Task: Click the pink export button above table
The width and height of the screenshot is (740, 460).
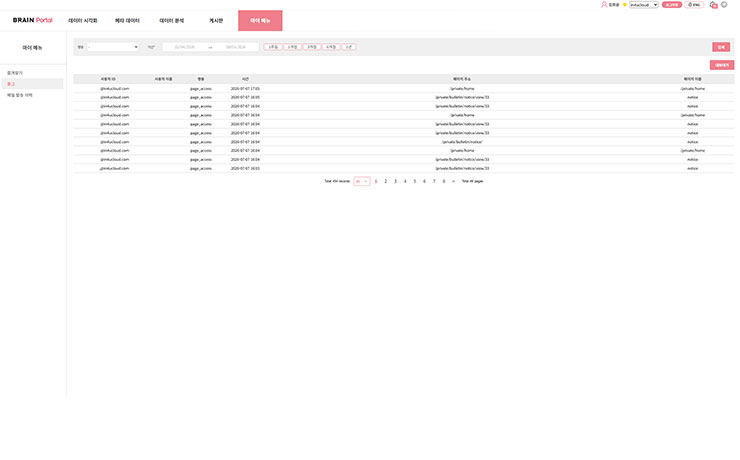Action: point(722,65)
